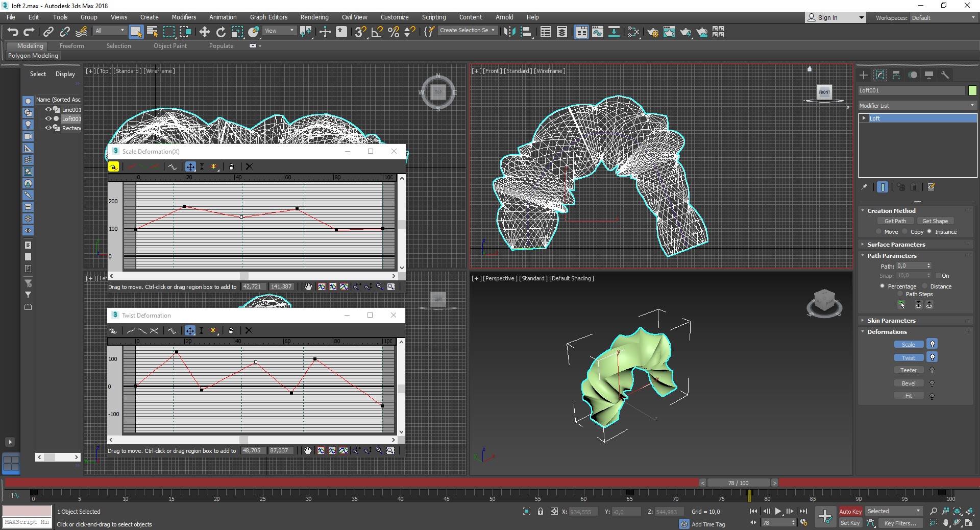Click pan hand icon in Scale Deformation

[x=308, y=287]
